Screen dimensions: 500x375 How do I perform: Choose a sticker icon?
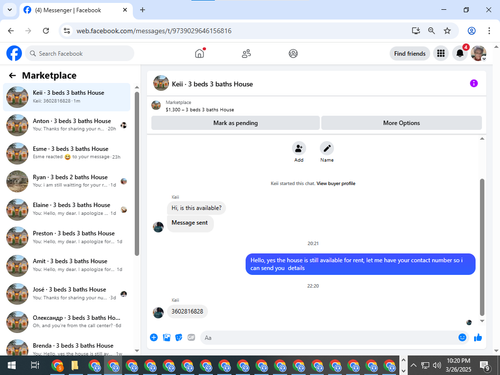pyautogui.click(x=179, y=337)
